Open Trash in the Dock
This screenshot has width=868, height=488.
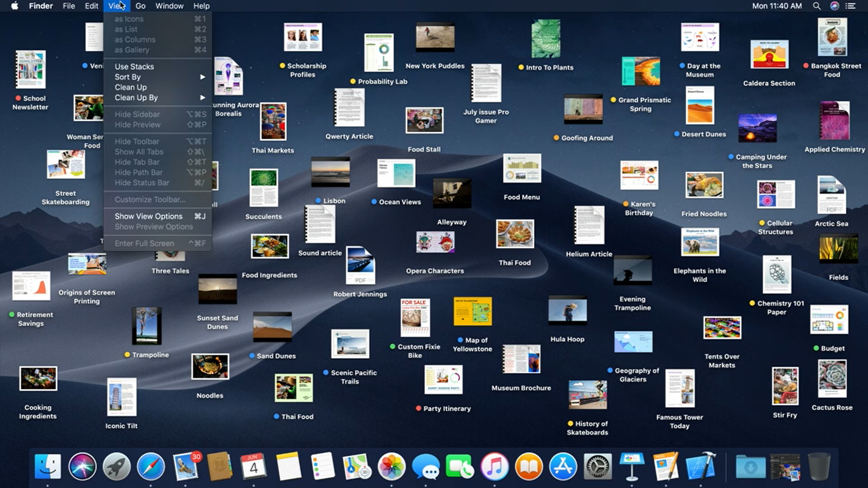pyautogui.click(x=819, y=467)
